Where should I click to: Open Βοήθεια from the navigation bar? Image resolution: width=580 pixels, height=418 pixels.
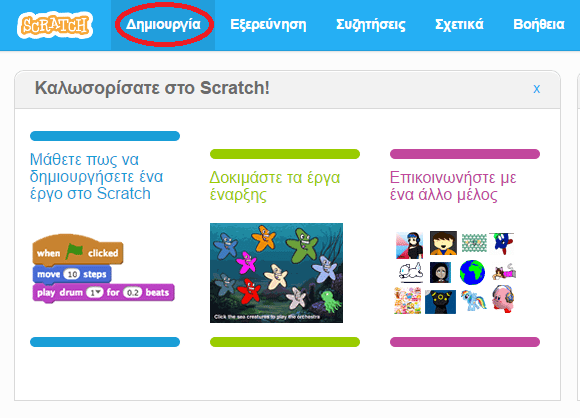coord(539,24)
